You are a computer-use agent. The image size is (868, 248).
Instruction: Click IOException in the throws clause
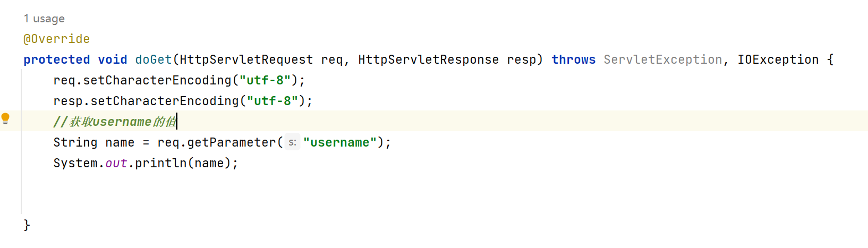778,59
